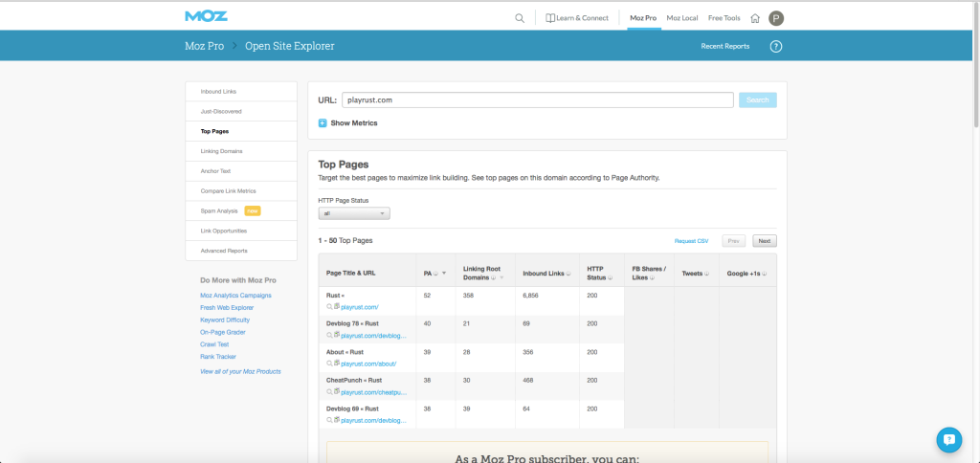Open Spam Analysis in sidebar
This screenshot has width=980, height=463.
(241, 211)
